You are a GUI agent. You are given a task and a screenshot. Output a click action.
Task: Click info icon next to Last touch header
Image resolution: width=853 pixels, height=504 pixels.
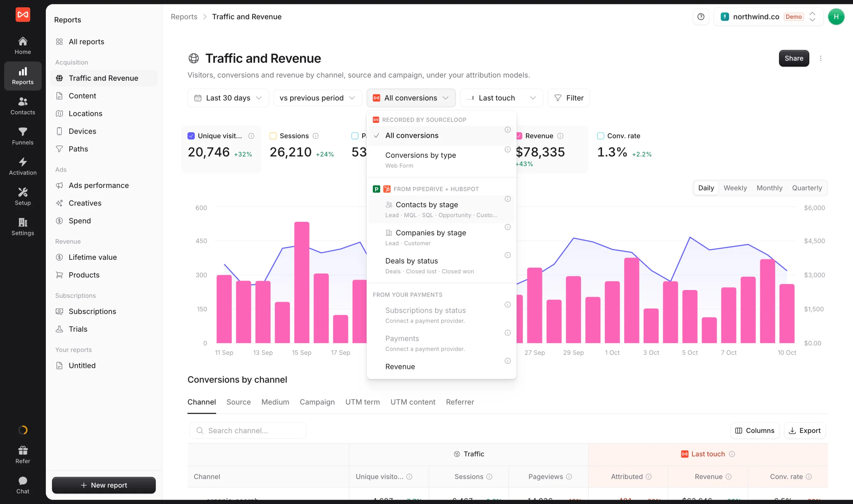[732, 454]
